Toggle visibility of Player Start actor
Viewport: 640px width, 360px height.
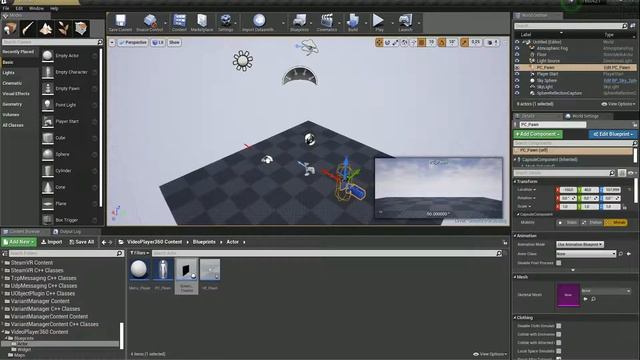click(517, 74)
